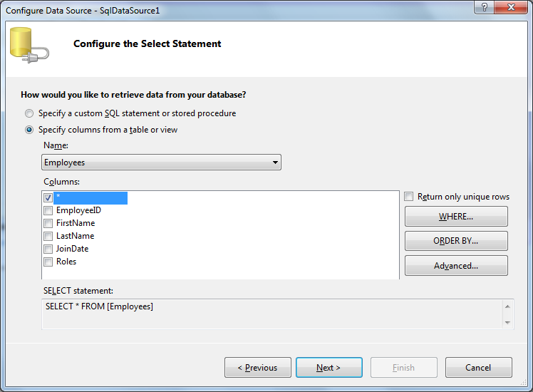Tick the FirstName column checkbox
Image resolution: width=533 pixels, height=392 pixels.
click(48, 223)
